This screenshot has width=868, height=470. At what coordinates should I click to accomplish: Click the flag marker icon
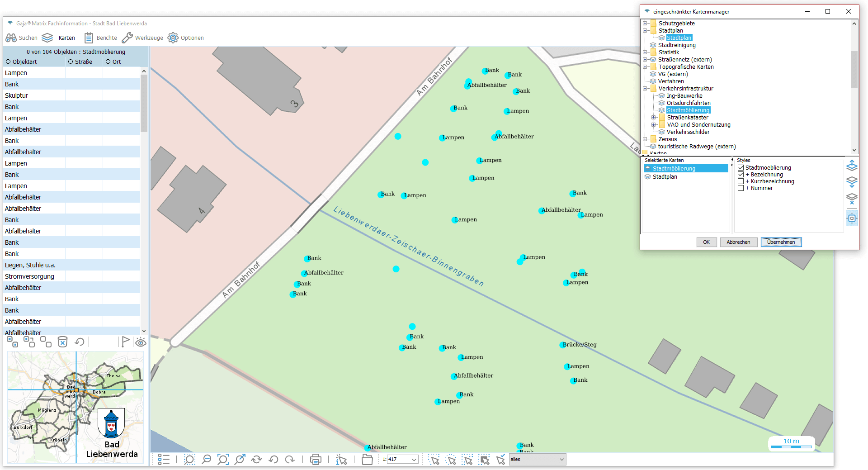(x=125, y=342)
